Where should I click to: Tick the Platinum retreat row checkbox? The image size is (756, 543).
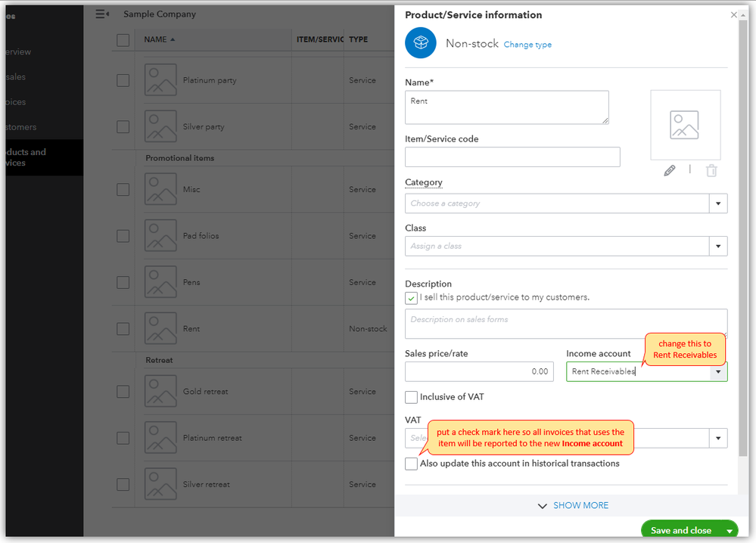(x=123, y=438)
